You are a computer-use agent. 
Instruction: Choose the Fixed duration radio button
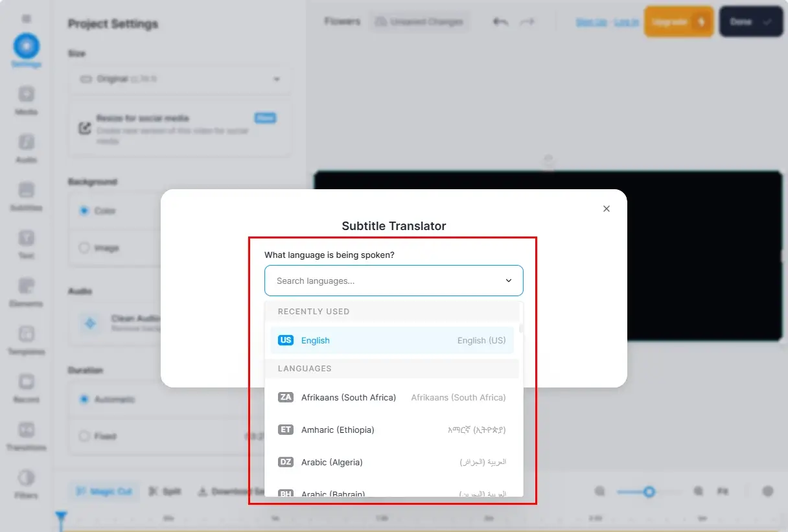(x=84, y=436)
